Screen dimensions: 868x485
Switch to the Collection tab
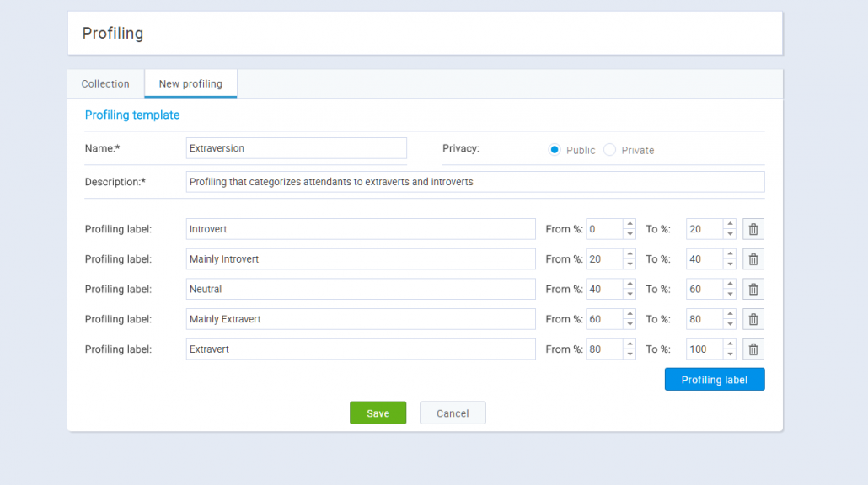coord(105,84)
